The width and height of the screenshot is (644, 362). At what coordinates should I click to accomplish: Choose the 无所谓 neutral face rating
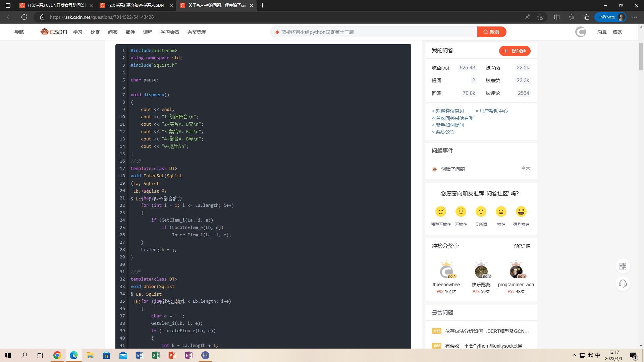tap(481, 212)
